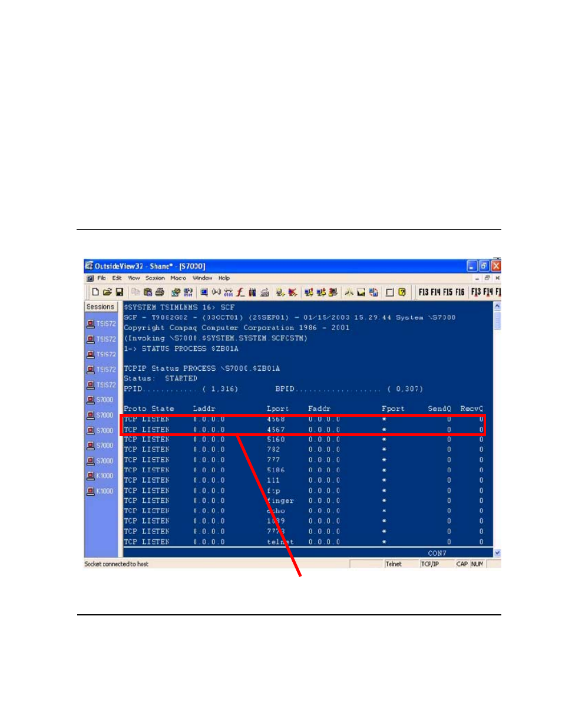Click the 'Status: STARTED' line
Screen dimensions: 562x728
click(x=160, y=378)
